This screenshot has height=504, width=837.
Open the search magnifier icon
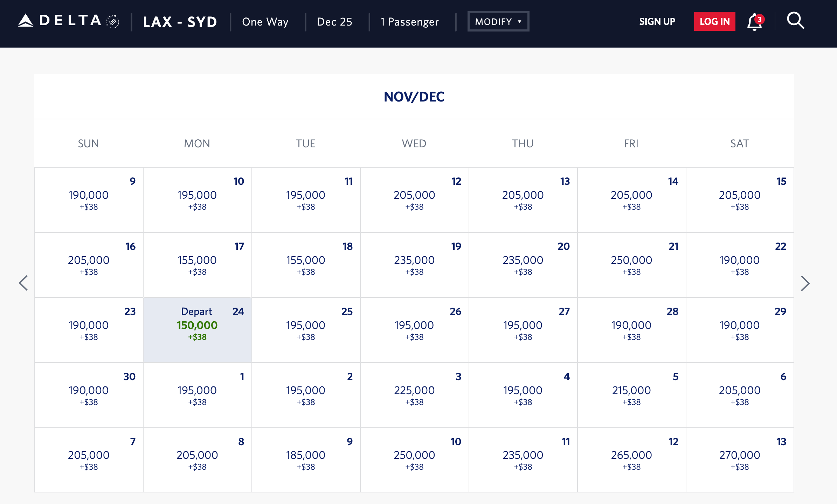coord(796,21)
